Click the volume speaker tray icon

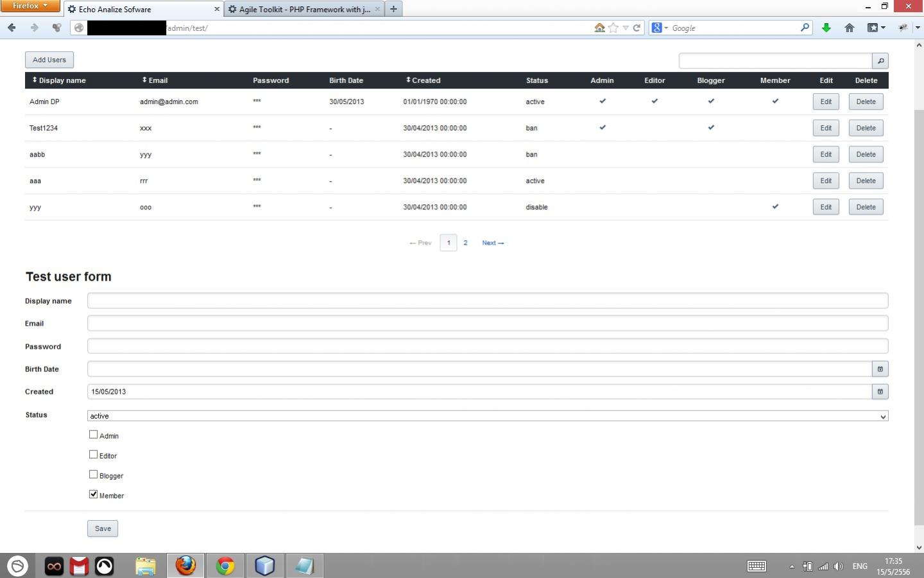pos(838,566)
